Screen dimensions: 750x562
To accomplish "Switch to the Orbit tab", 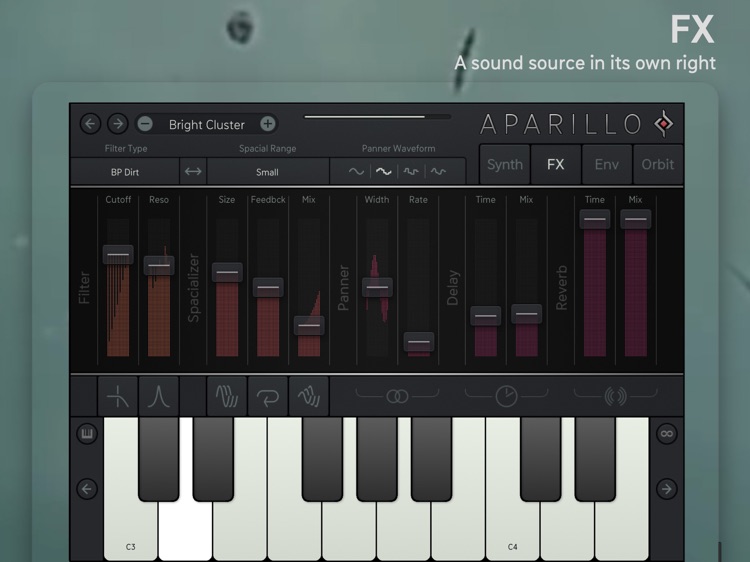I will point(658,165).
